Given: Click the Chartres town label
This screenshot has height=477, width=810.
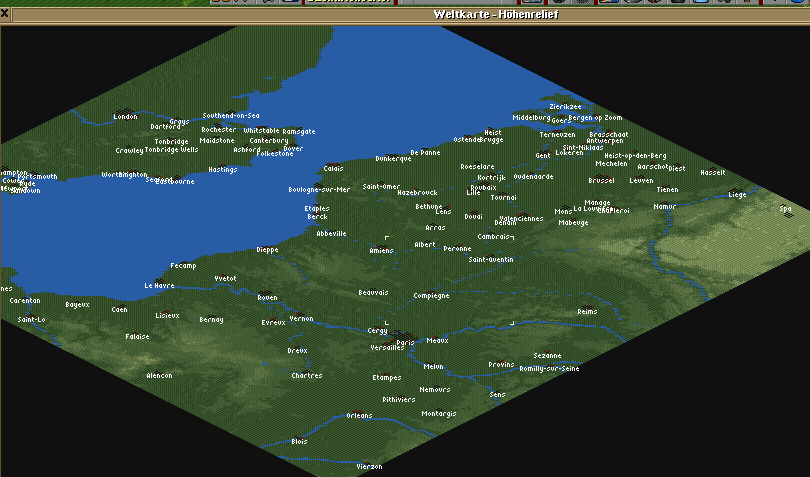Looking at the screenshot, I should click(x=307, y=376).
